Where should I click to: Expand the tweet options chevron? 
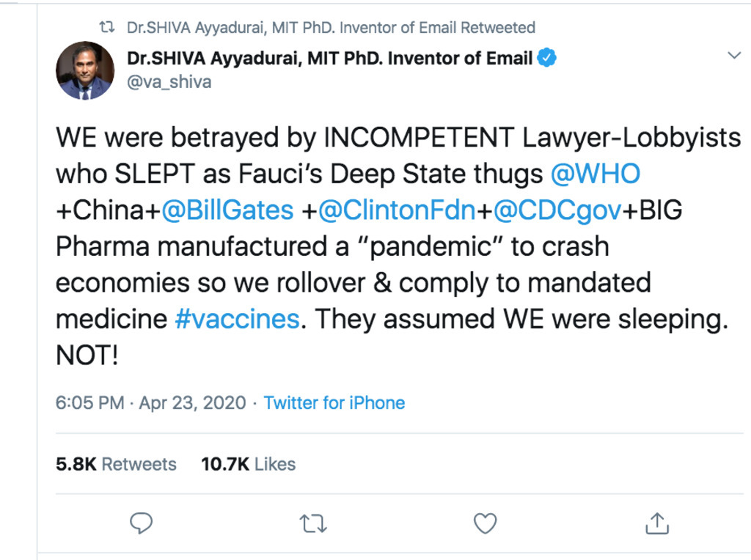[x=733, y=56]
